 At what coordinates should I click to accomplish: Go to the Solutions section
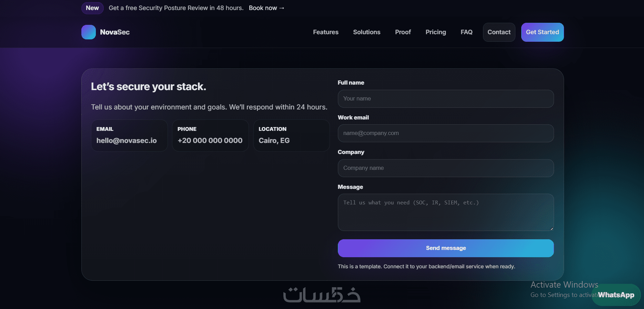[x=367, y=32]
